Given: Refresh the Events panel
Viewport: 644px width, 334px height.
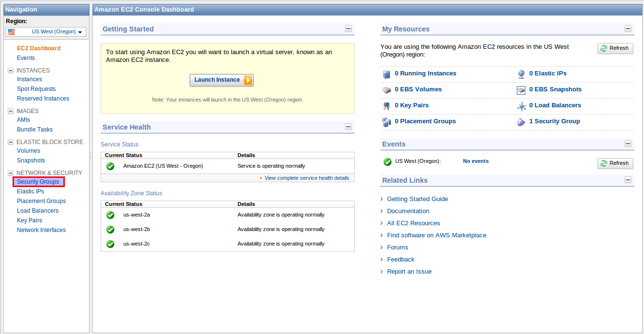Looking at the screenshot, I should point(615,163).
